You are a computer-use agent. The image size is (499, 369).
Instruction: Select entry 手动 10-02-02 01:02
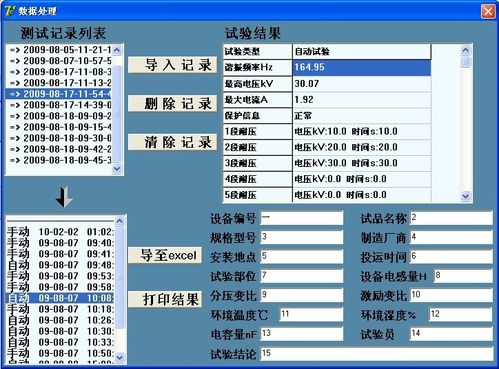pos(60,232)
